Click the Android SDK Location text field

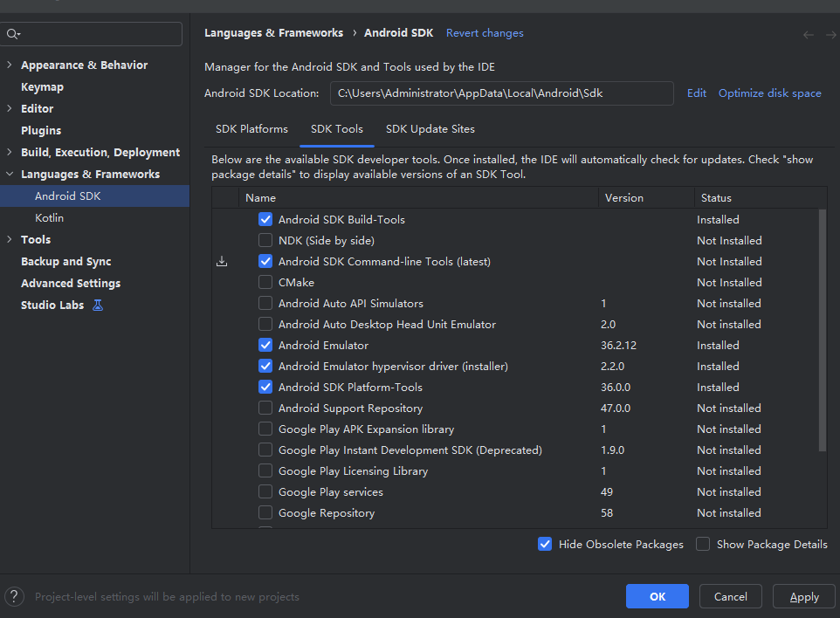(x=502, y=93)
